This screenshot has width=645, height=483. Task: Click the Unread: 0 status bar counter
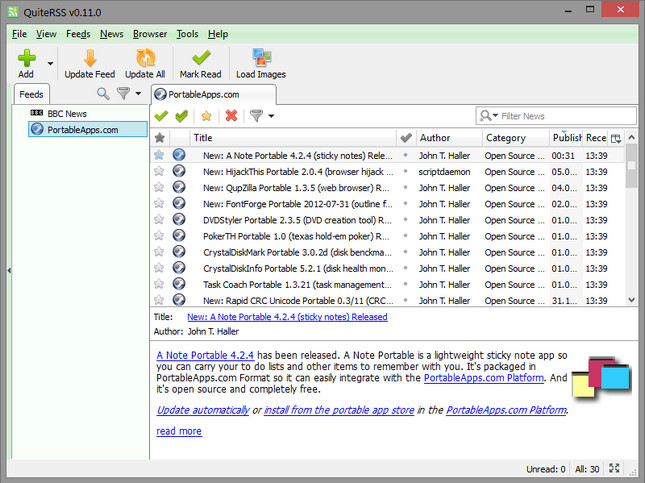545,469
